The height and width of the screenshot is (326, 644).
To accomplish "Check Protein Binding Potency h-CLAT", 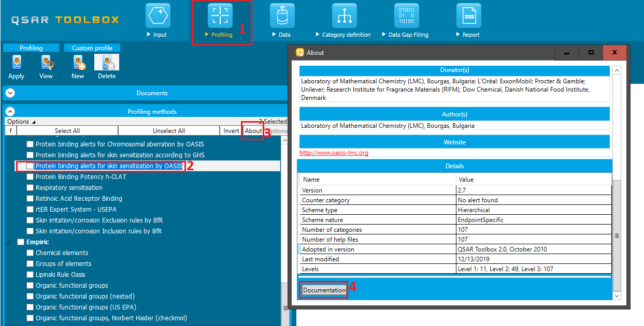I will (x=31, y=177).
